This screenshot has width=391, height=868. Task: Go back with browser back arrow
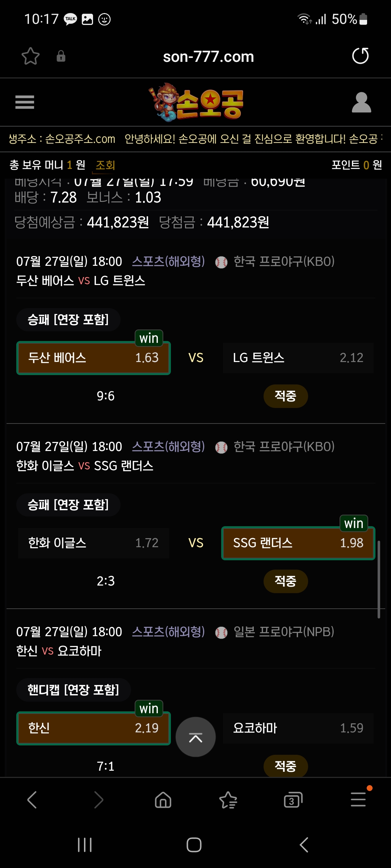click(32, 800)
